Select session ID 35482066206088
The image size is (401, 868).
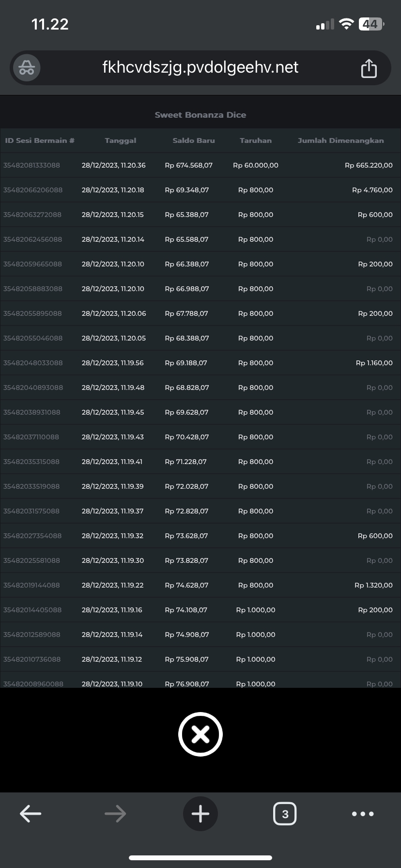point(33,190)
